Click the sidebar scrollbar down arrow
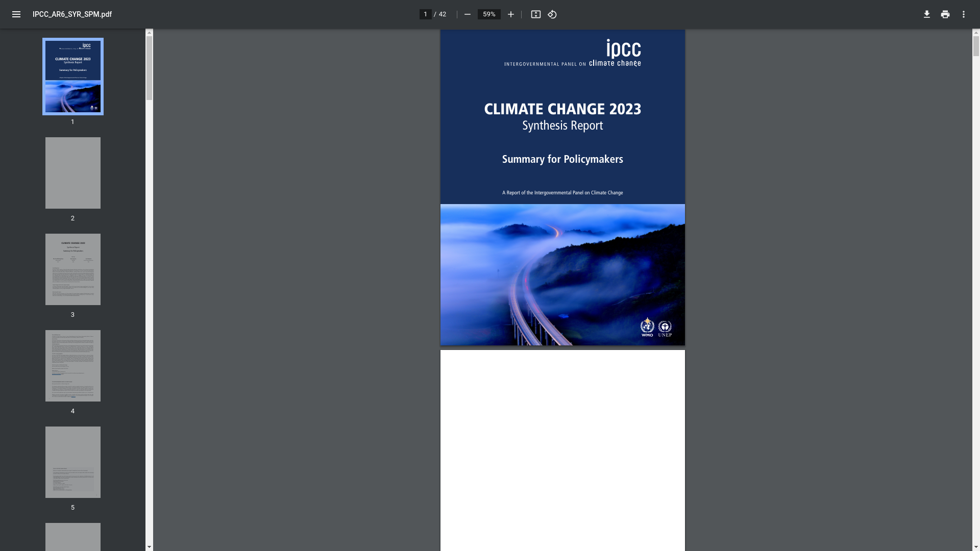980x551 pixels. (x=149, y=547)
